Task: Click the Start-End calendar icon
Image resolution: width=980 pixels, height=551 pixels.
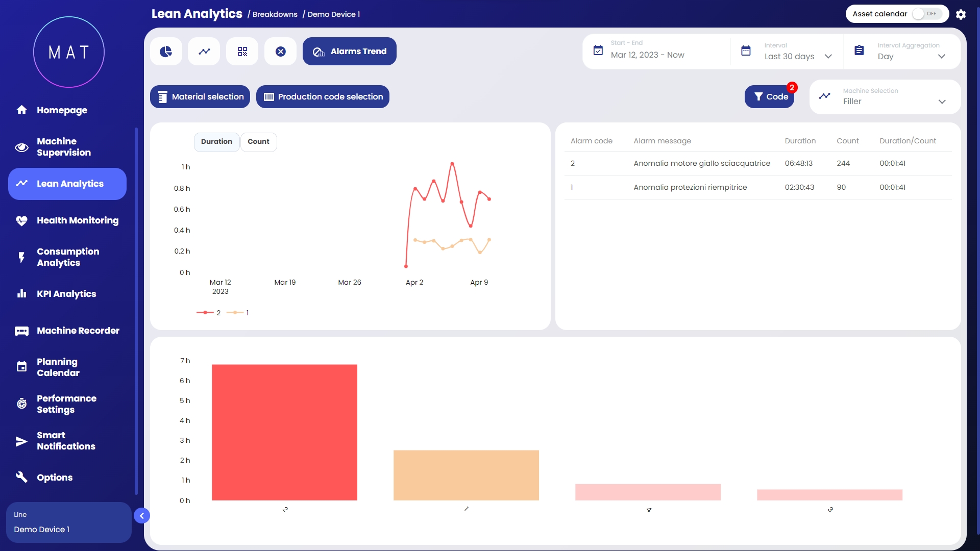Action: (598, 51)
